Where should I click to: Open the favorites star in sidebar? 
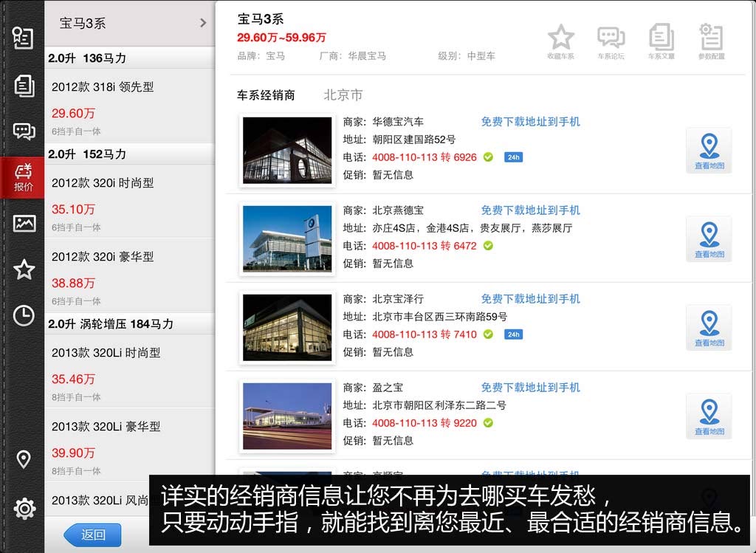point(24,269)
